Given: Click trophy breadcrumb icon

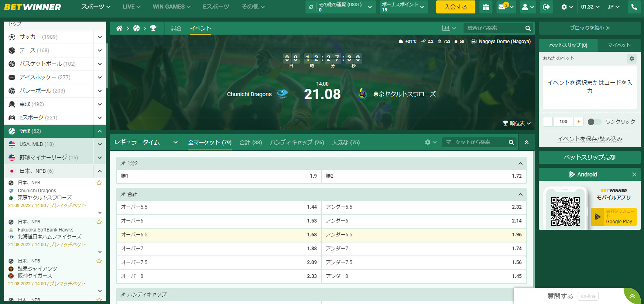Looking at the screenshot, I should [153, 28].
